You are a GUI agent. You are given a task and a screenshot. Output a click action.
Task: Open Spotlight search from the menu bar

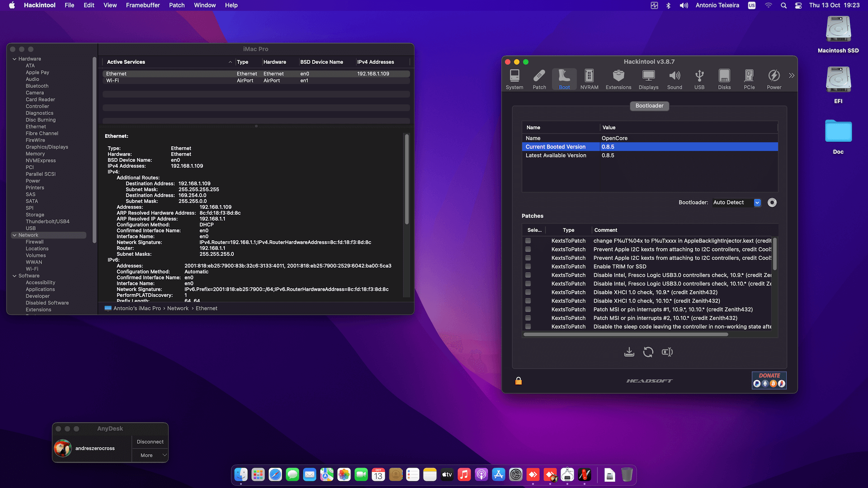(x=783, y=5)
